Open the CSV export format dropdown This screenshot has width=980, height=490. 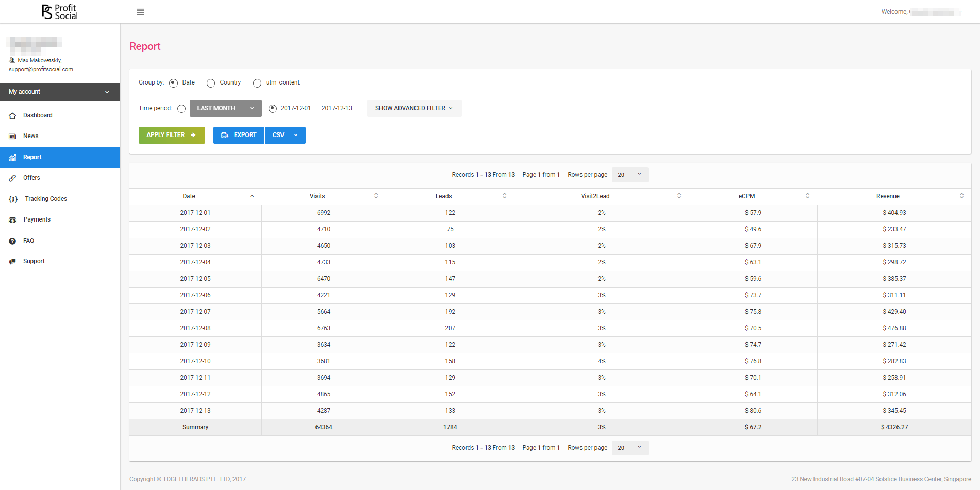(285, 135)
